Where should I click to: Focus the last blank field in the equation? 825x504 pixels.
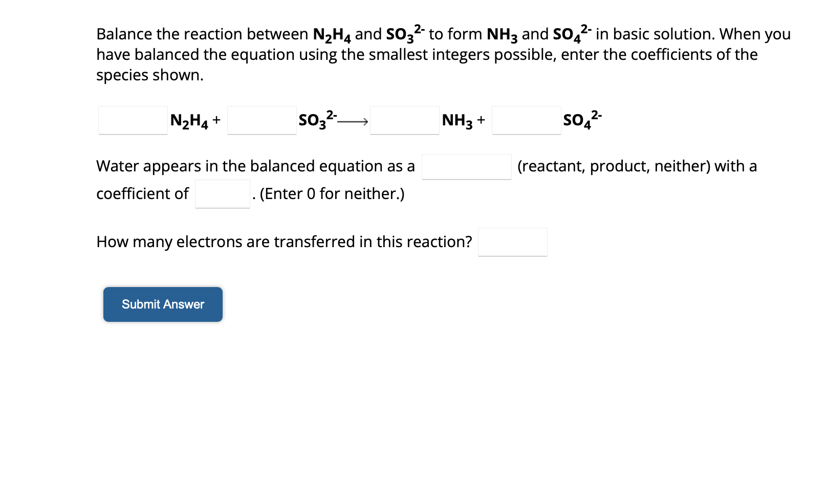tap(526, 121)
